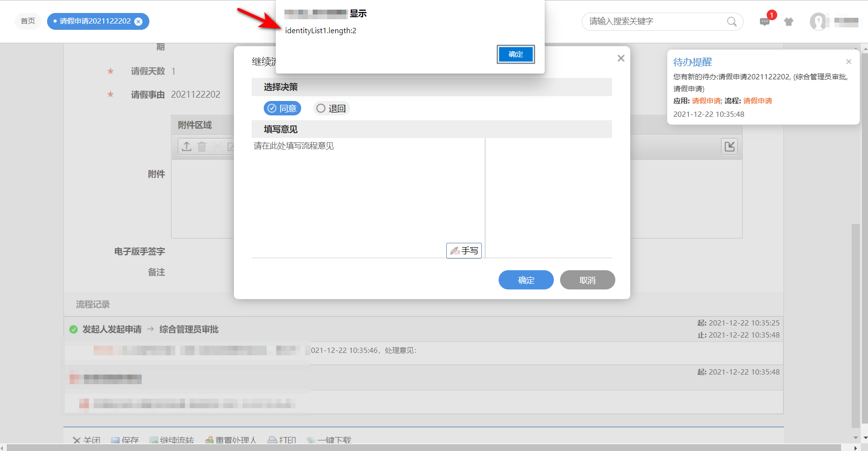Viewport: 868px width, 451px height.
Task: Click the 附件区域 header text
Action: [195, 125]
